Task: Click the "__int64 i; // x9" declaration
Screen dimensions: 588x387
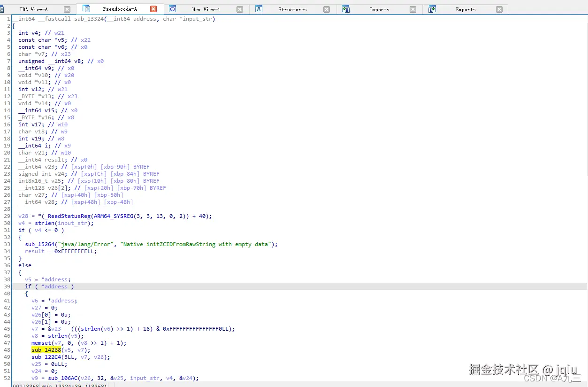Action: [x=45, y=146]
